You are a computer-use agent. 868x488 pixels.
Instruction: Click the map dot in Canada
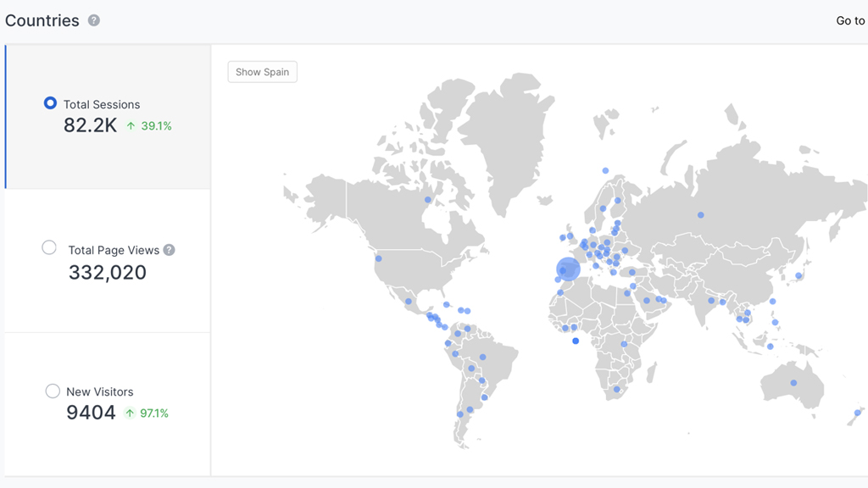click(428, 200)
